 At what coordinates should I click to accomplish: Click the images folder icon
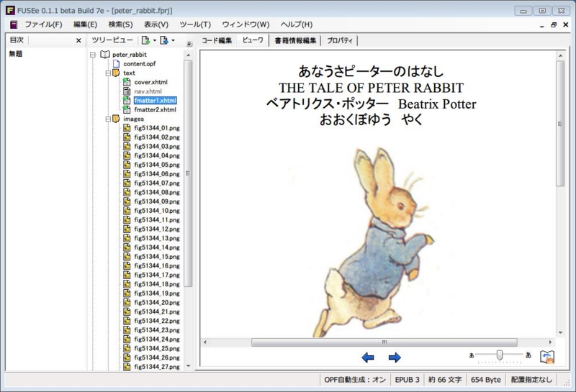point(116,119)
